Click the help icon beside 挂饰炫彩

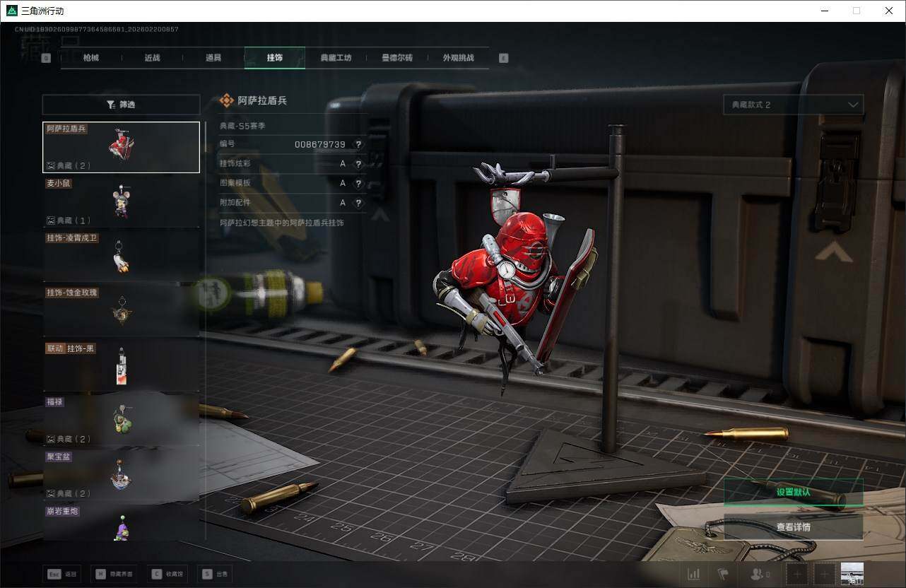[x=358, y=164]
